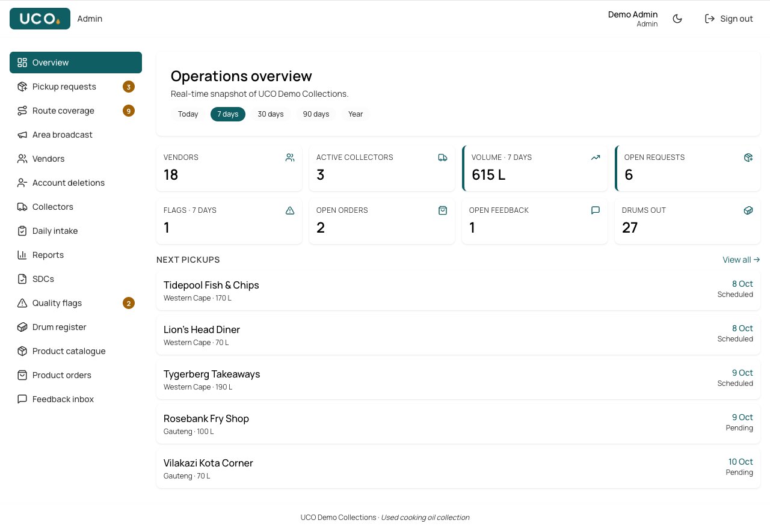
Task: Open the Flags 7 Days card
Action: (x=229, y=221)
